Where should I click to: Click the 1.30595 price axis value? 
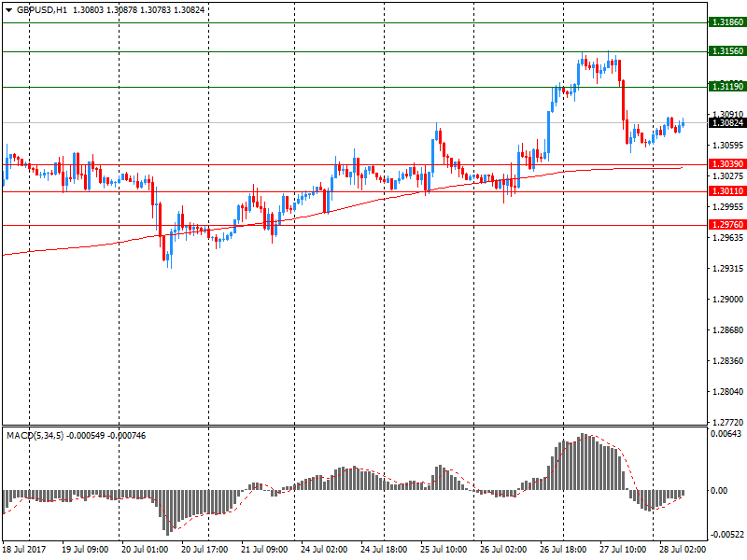728,146
